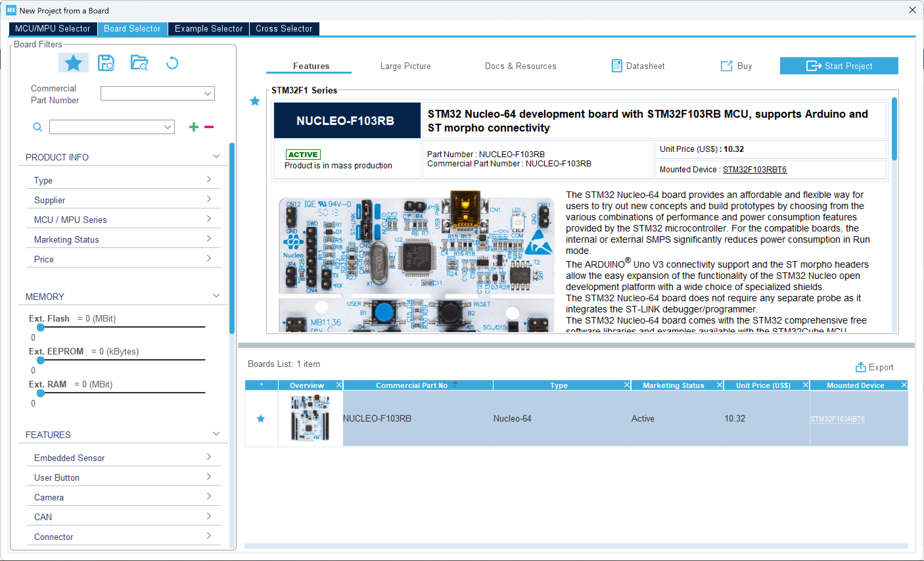Image resolution: width=924 pixels, height=561 pixels.
Task: Click the Datasheet document icon
Action: 616,66
